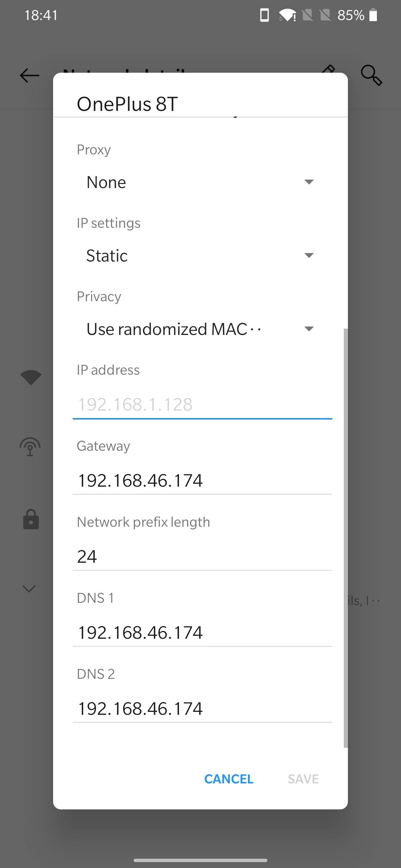Viewport: 401px width, 868px height.
Task: Click the dialog's vertical scrollbar
Action: (346, 538)
